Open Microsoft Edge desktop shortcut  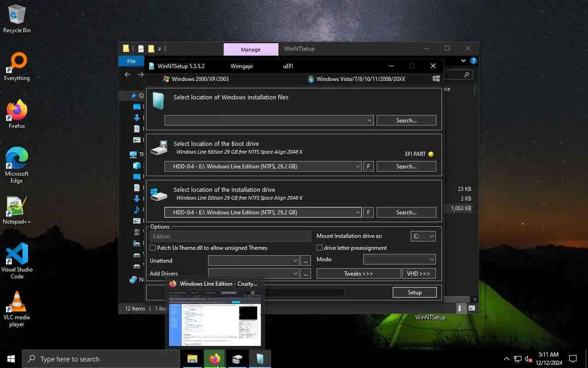pos(17,166)
